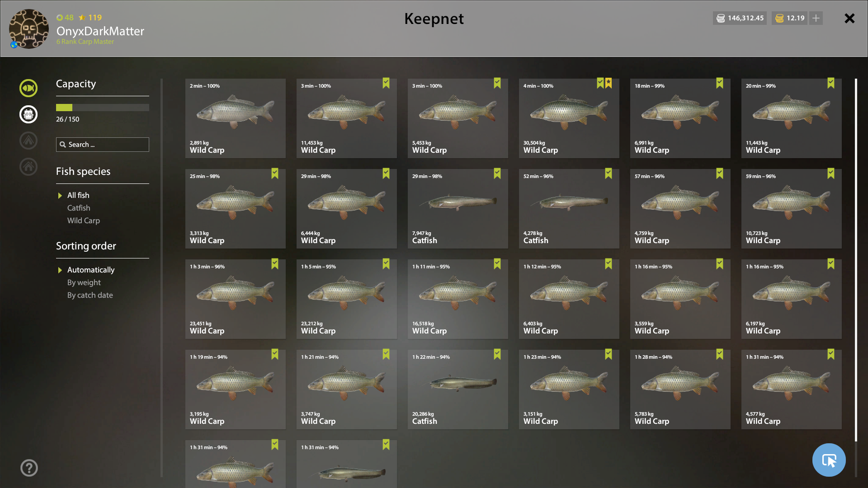Toggle bookmark on 11,453 kg Wild Carp
Viewport: 868px width, 488px height.
[386, 83]
